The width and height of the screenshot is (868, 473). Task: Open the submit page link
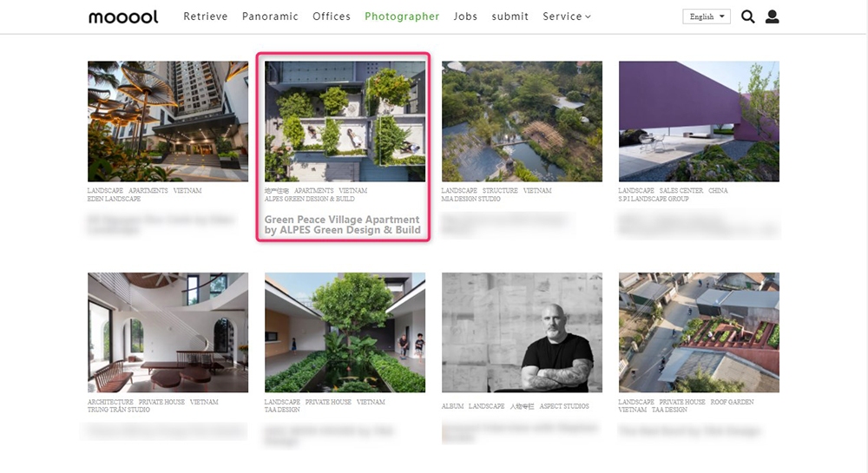click(x=510, y=16)
